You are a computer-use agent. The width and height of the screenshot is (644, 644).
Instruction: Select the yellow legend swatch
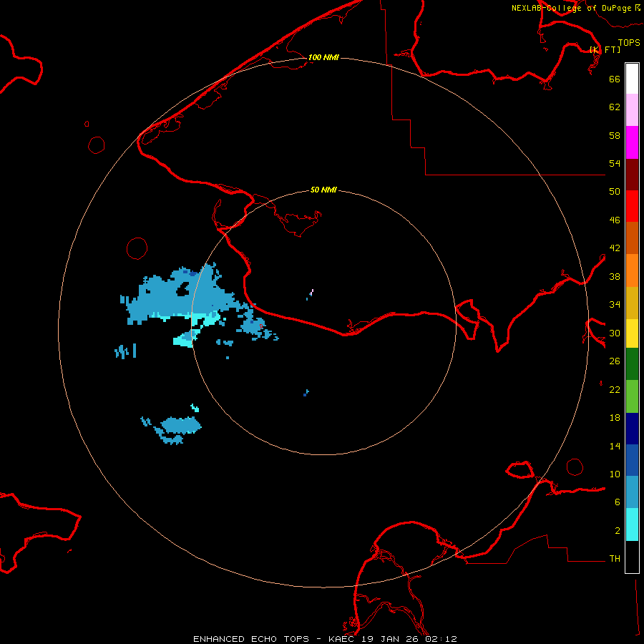[x=632, y=333]
